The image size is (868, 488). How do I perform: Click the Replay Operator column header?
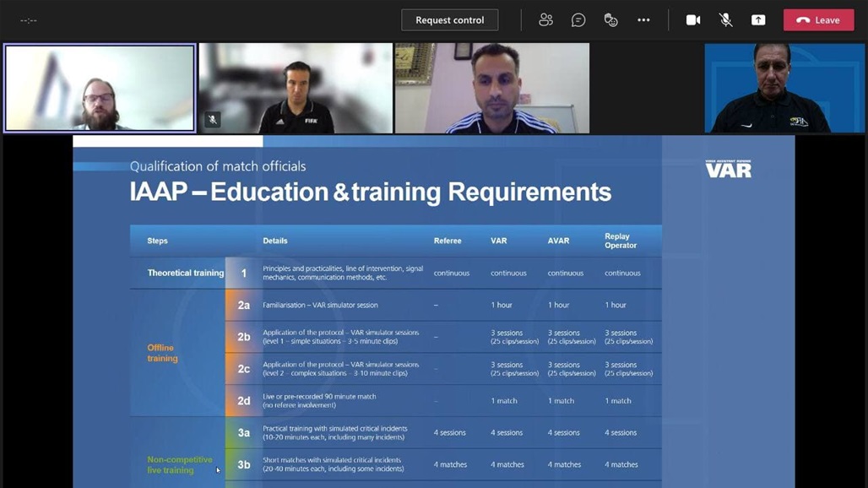click(x=621, y=241)
